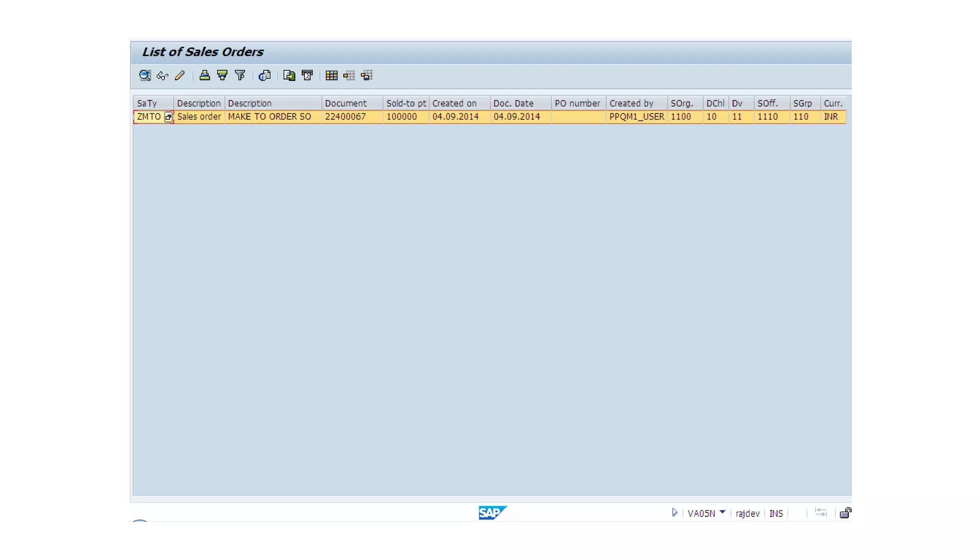This screenshot has height=560, width=980.
Task: Sort the list in descending order
Action: point(223,76)
